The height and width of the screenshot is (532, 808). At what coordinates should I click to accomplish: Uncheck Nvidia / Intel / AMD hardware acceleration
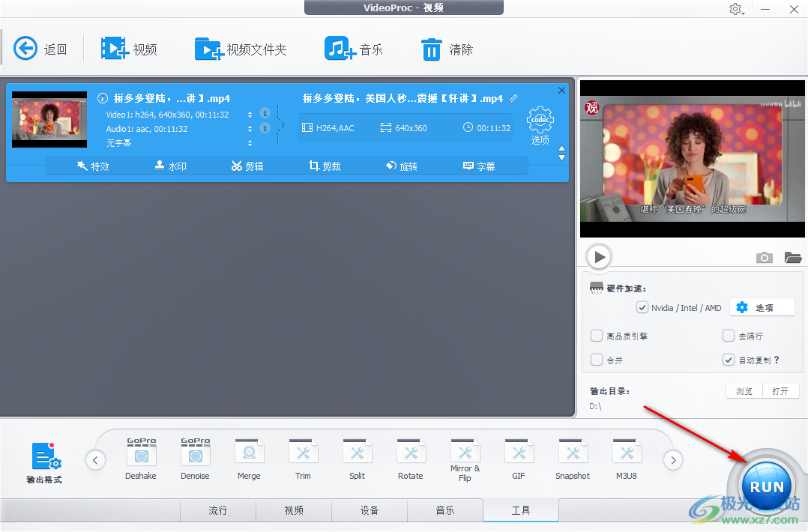click(x=642, y=307)
